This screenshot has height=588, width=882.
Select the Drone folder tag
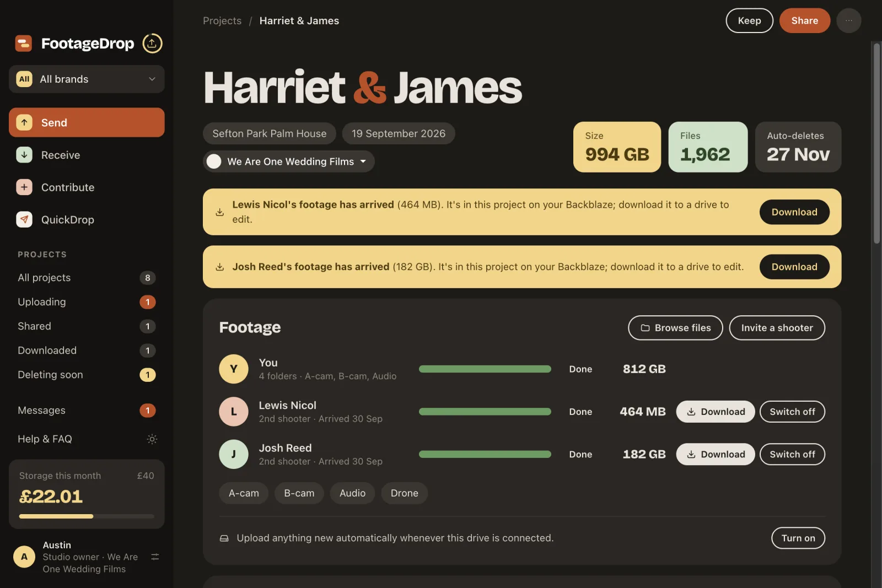pos(405,493)
